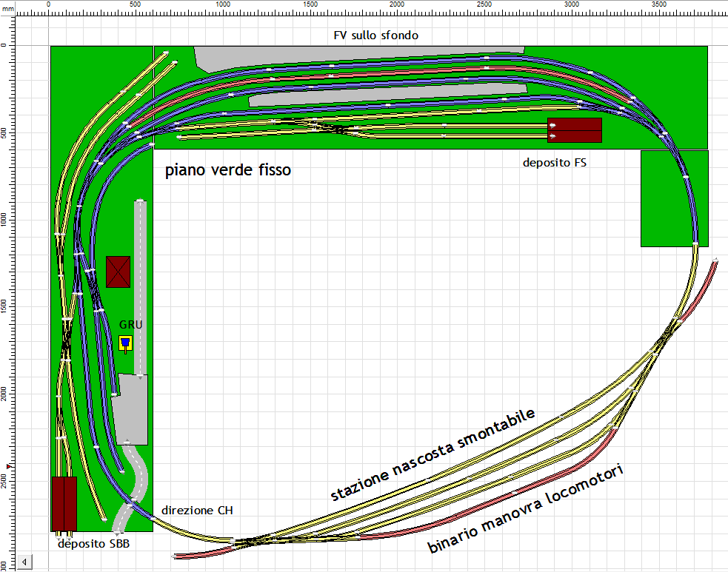Click the 'deposito FS' text label
The width and height of the screenshot is (728, 572).
[x=554, y=162]
